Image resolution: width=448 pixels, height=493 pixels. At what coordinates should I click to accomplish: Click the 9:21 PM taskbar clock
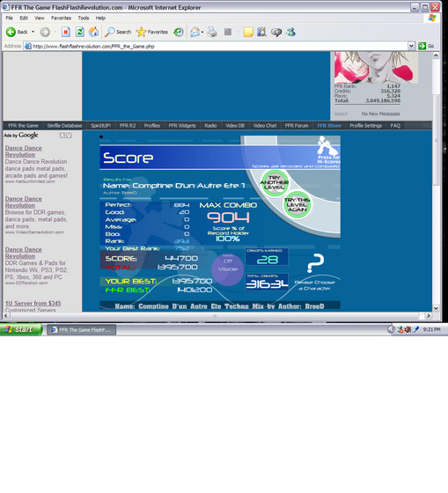click(431, 329)
